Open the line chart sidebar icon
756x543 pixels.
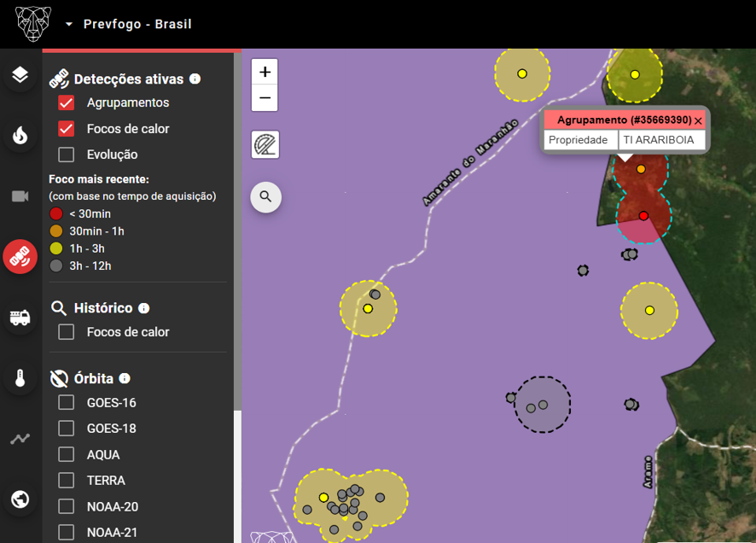tap(20, 439)
